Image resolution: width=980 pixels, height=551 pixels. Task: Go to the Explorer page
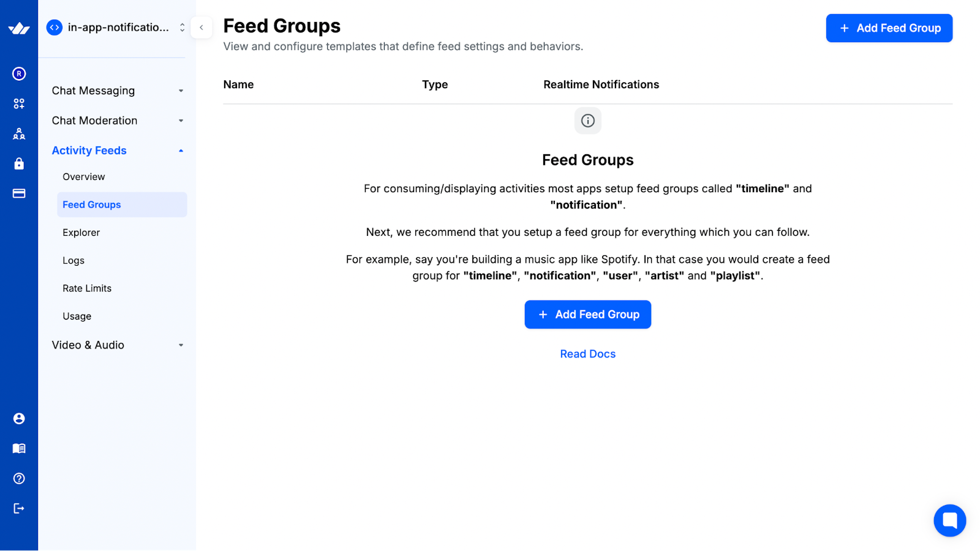(81, 232)
